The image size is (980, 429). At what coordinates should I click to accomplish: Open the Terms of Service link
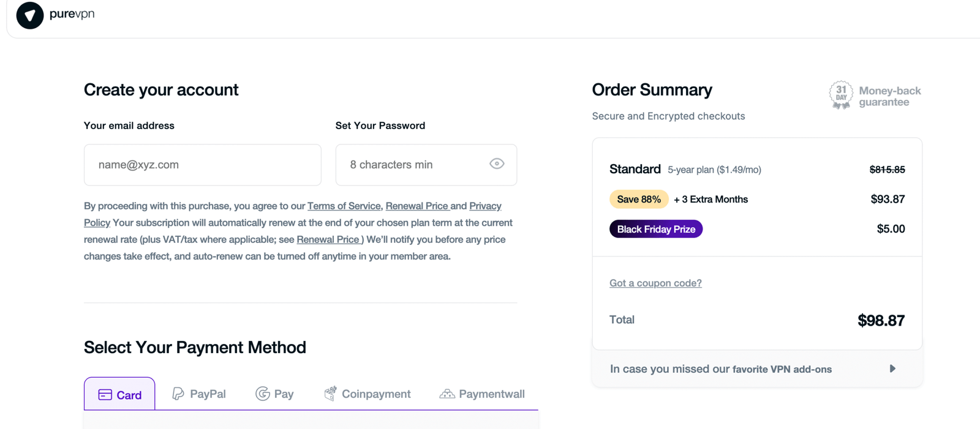click(x=344, y=206)
